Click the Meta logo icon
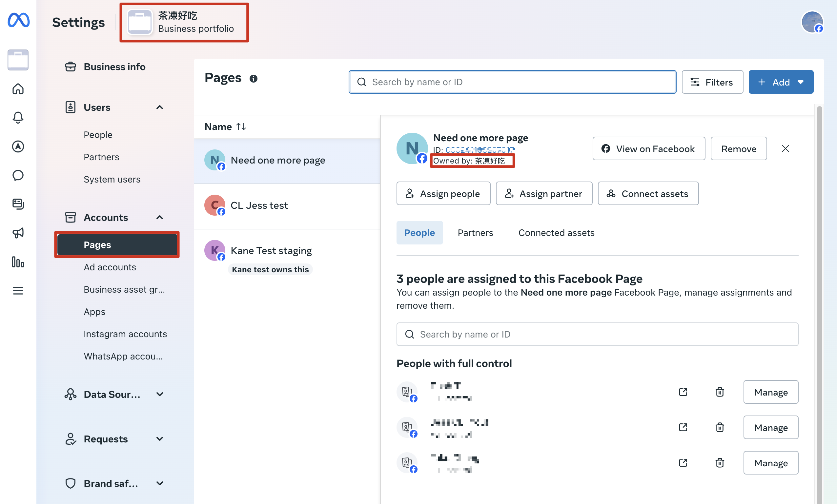 coord(18,20)
